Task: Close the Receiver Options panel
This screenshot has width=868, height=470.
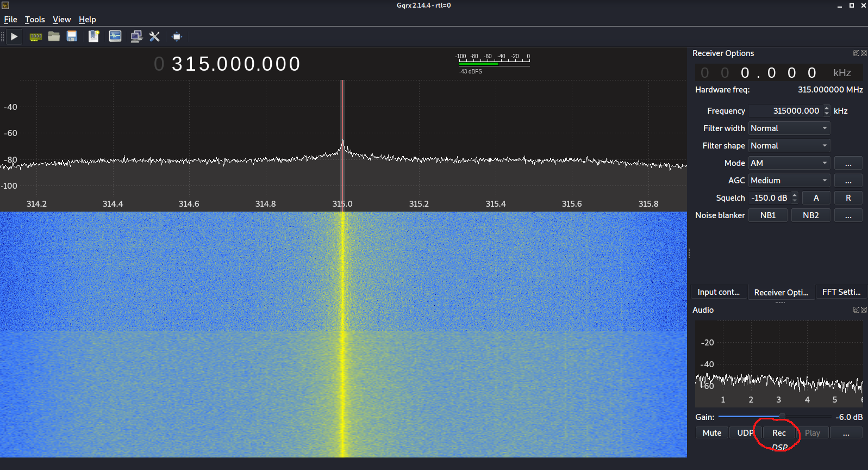Action: (x=864, y=53)
